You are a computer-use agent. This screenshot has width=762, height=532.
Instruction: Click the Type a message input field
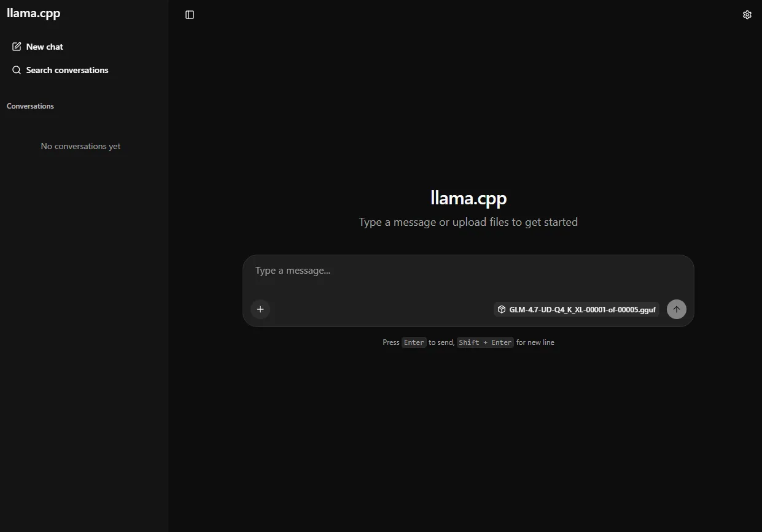pyautogui.click(x=468, y=271)
